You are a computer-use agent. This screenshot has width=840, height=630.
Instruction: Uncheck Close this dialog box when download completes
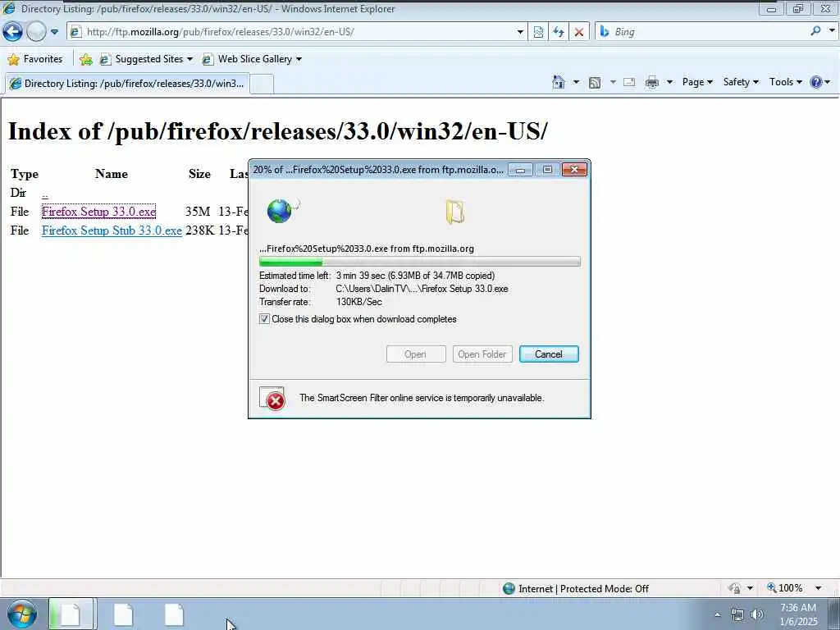(x=264, y=319)
